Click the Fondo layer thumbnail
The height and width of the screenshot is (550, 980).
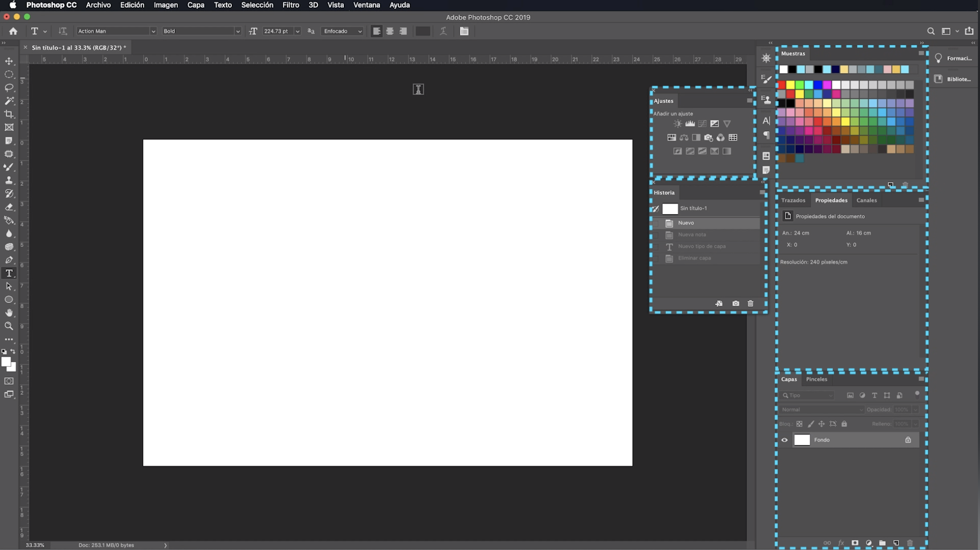click(x=802, y=440)
